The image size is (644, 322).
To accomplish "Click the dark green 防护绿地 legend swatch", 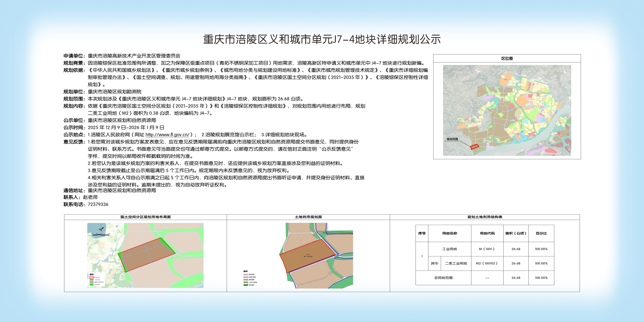I will 246,285.
